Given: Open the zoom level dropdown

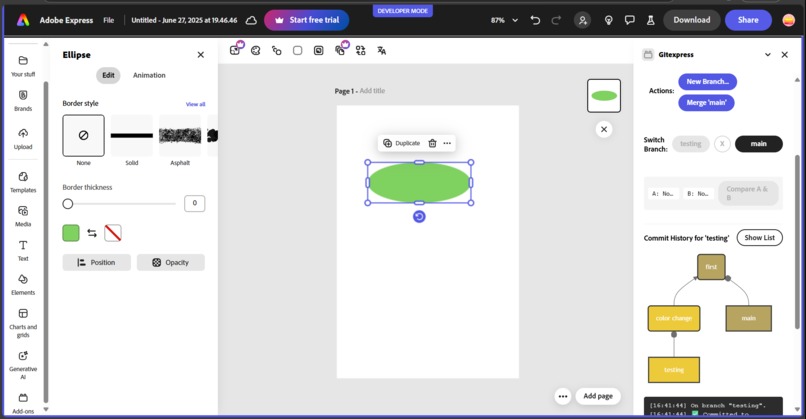Looking at the screenshot, I should [504, 20].
